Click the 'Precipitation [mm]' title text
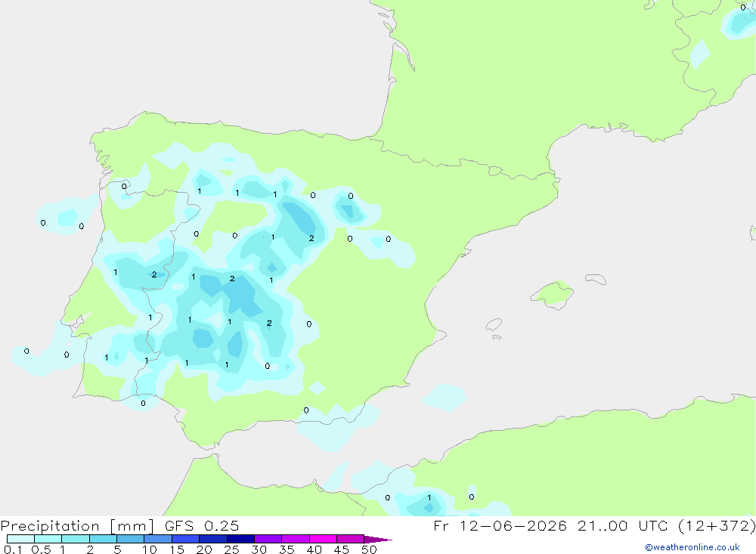 (77, 526)
